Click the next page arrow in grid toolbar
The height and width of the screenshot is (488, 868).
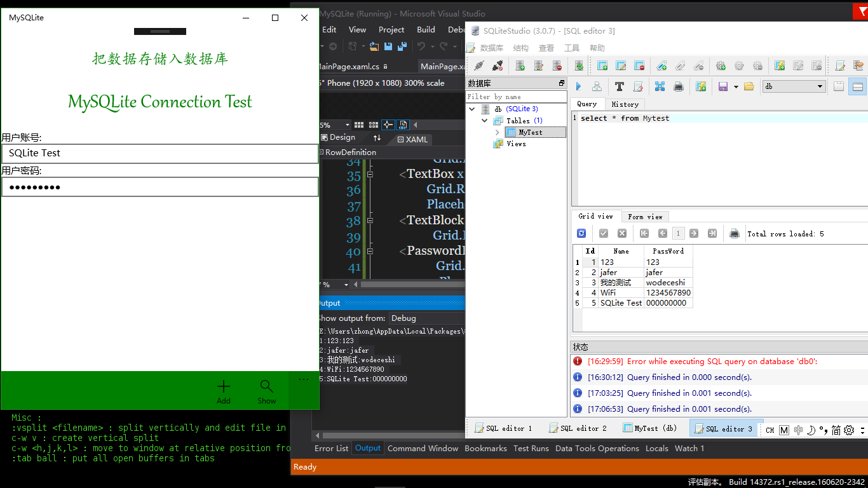pyautogui.click(x=694, y=233)
